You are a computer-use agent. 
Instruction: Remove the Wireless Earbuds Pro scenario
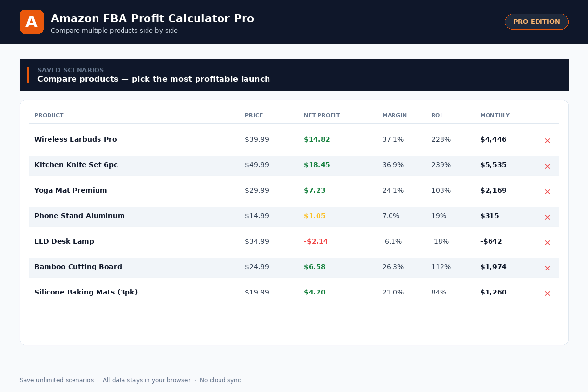(x=547, y=141)
